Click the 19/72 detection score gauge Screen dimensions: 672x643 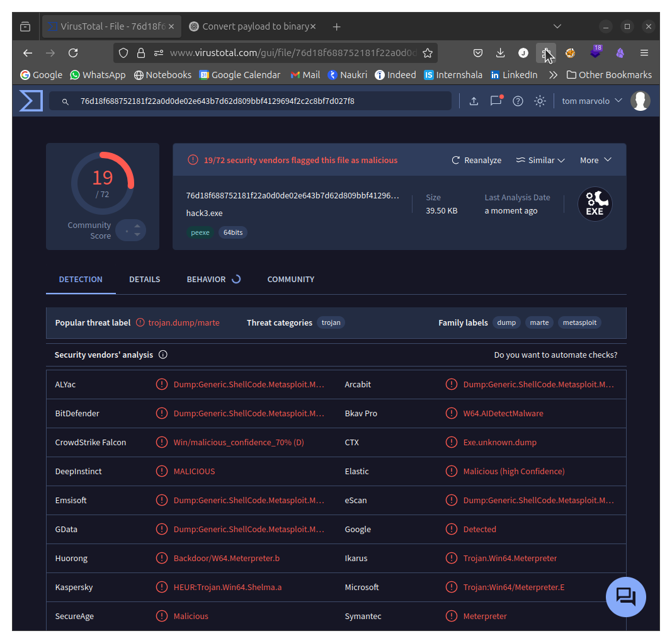coord(103,183)
